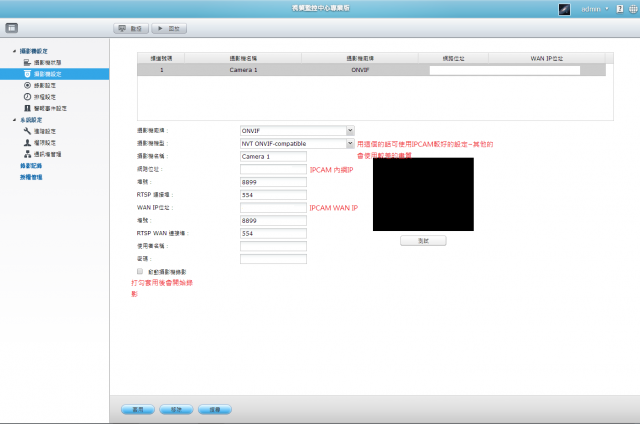The width and height of the screenshot is (640, 424).
Task: Click the remove button in the bottom bar
Action: (176, 409)
